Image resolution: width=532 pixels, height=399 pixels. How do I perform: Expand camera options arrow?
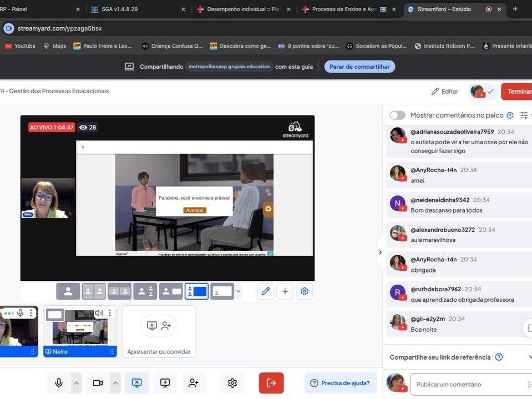[x=115, y=383]
